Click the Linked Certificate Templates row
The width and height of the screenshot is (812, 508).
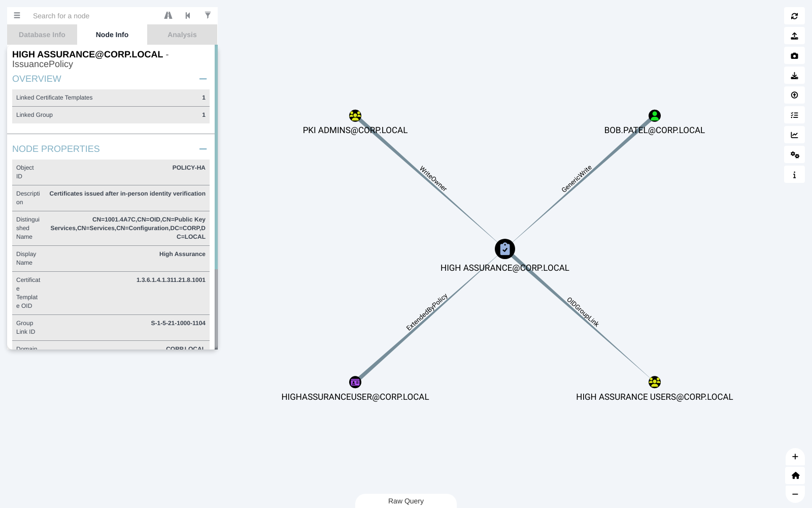[111, 98]
